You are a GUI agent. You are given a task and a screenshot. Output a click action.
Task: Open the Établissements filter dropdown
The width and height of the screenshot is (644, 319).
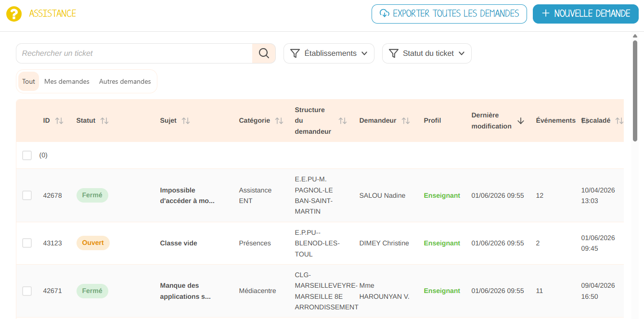click(329, 53)
